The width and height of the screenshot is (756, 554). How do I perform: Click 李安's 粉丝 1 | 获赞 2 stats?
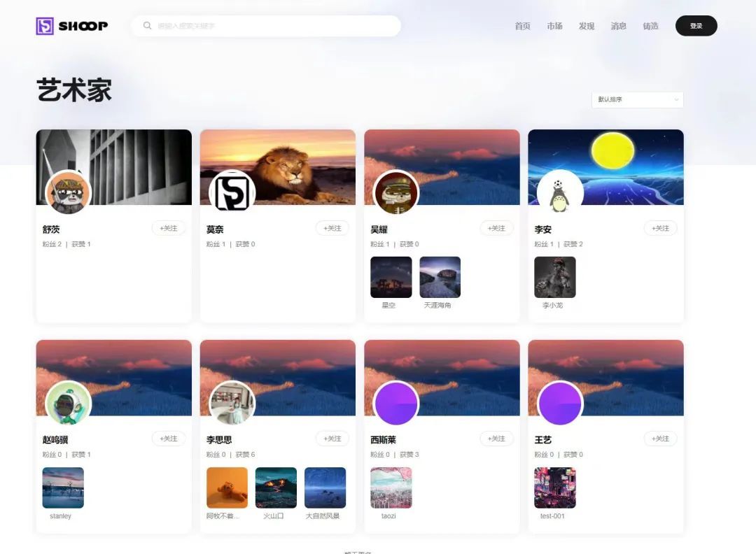pos(559,244)
